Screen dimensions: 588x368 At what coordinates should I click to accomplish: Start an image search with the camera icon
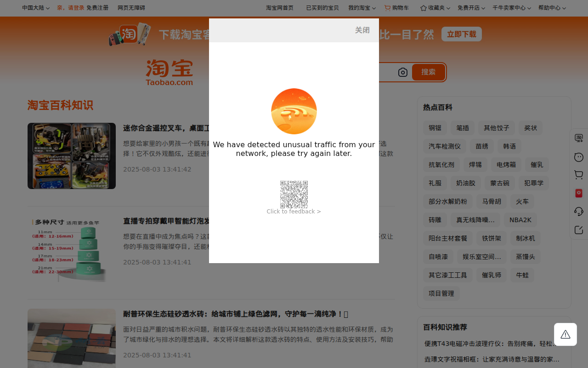tap(402, 72)
